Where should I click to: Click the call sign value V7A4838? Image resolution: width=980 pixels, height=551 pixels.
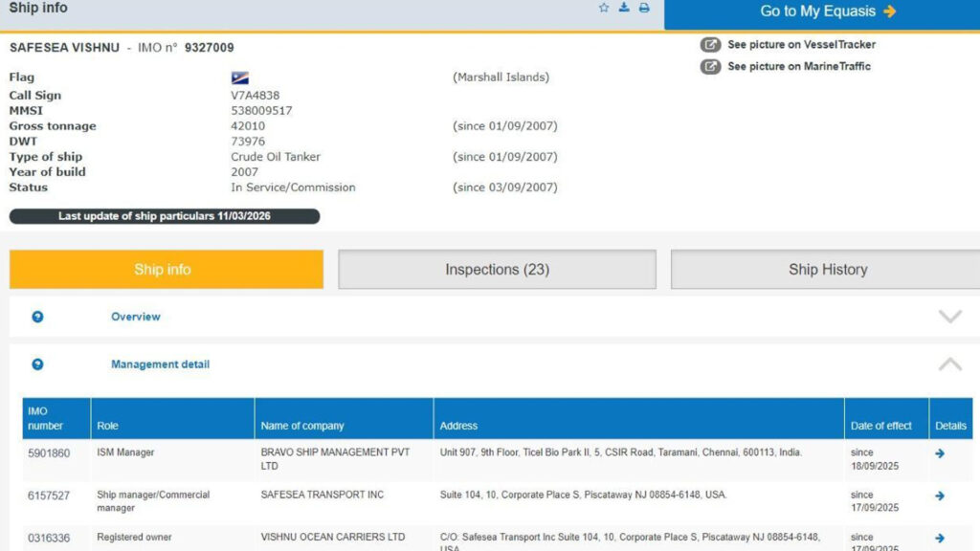tap(255, 95)
